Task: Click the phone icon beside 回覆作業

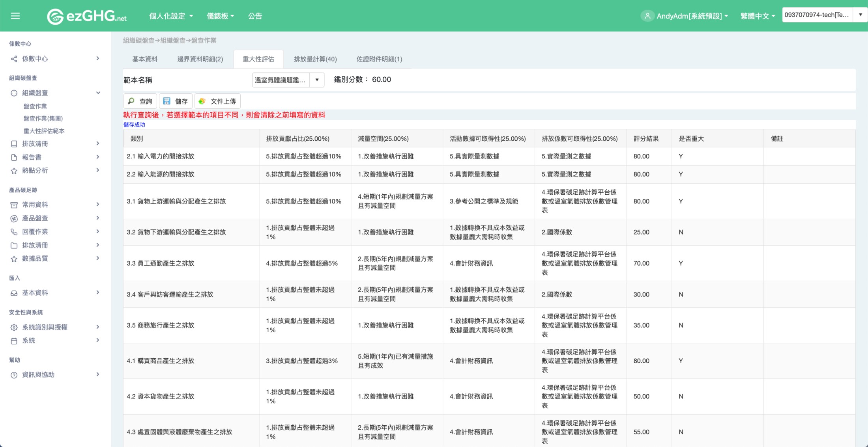Action: point(14,232)
